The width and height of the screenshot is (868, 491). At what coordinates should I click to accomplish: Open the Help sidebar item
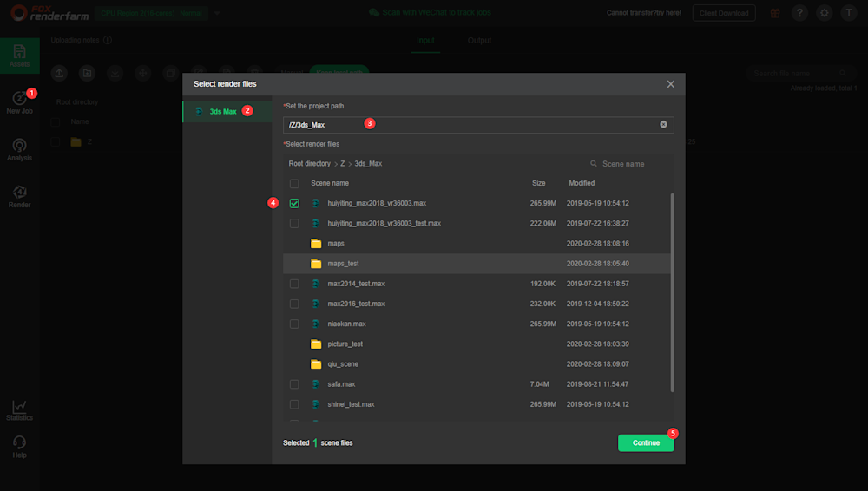19,447
